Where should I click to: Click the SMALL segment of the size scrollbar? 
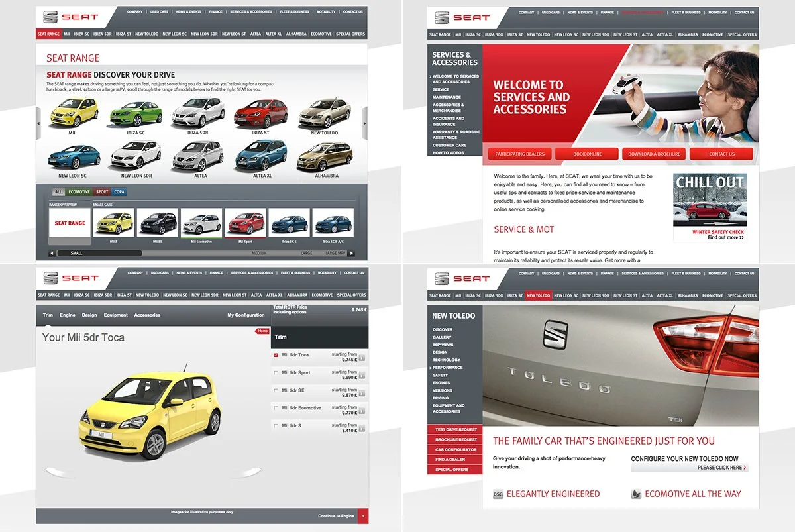[x=99, y=253]
